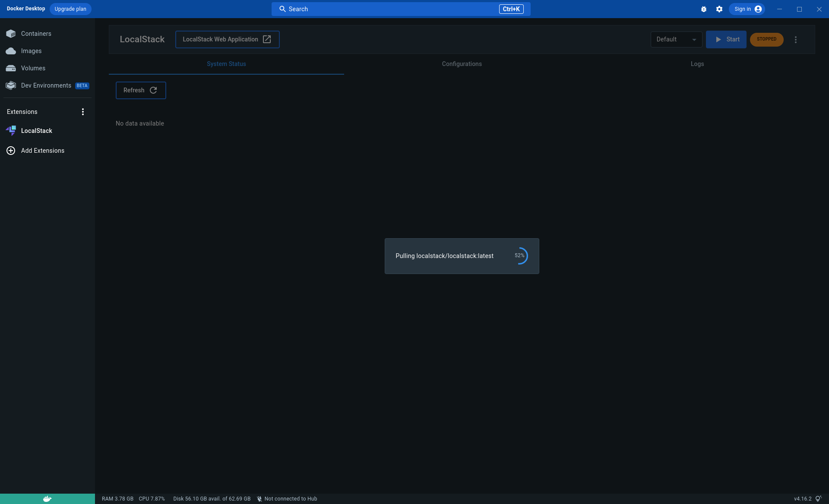Open the Containers section icon
The image size is (829, 504).
click(x=11, y=34)
